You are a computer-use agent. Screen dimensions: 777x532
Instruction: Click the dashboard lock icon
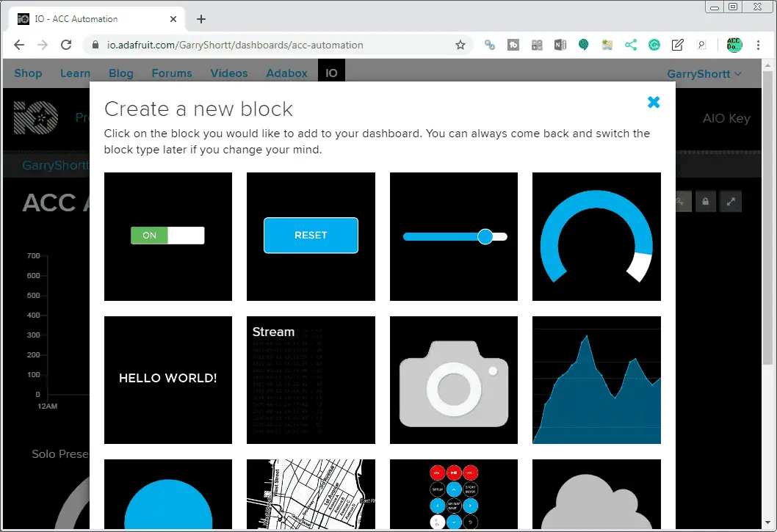[x=705, y=202]
